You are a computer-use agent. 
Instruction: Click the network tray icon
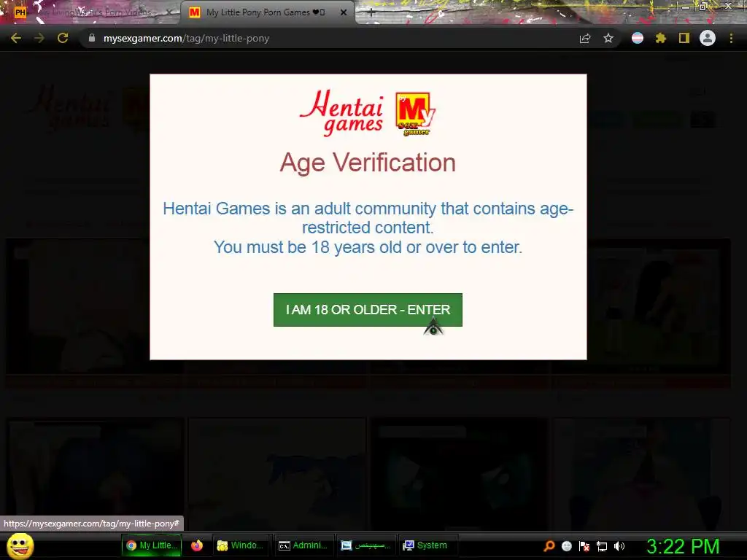click(x=602, y=546)
